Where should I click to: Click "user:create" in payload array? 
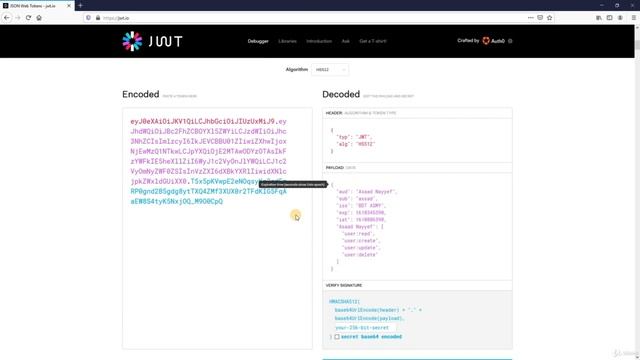point(361,241)
